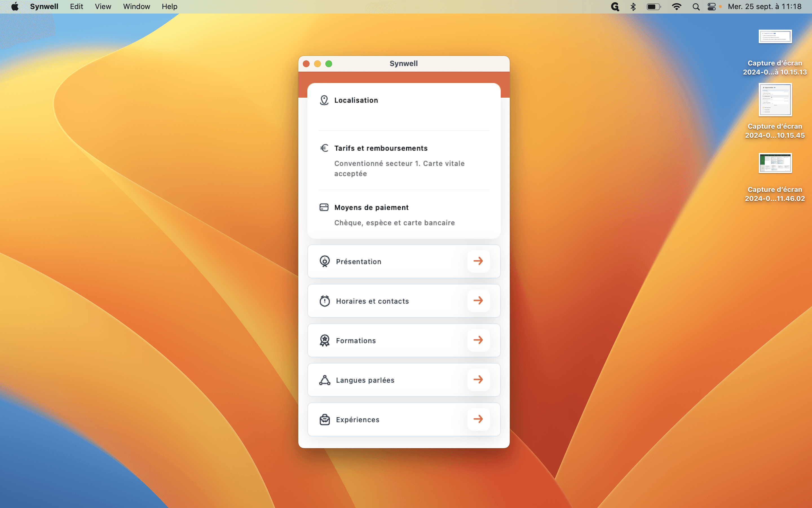
Task: Select the Expériences label
Action: [x=357, y=420]
